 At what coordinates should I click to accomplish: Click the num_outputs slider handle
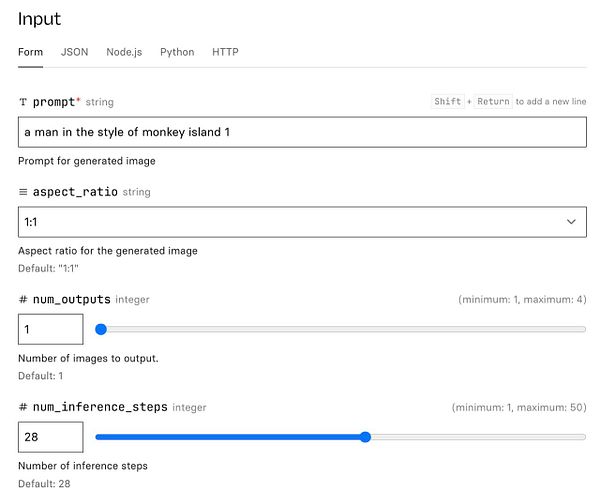coord(101,329)
